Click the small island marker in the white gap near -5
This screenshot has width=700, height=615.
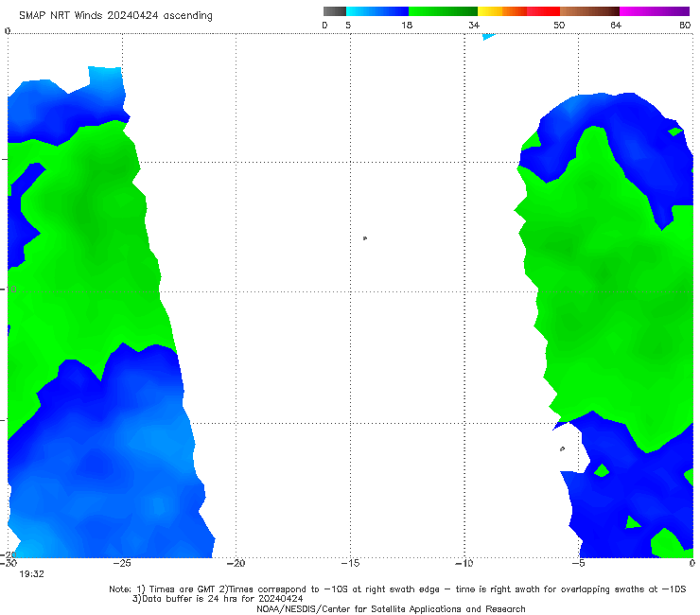click(x=562, y=448)
